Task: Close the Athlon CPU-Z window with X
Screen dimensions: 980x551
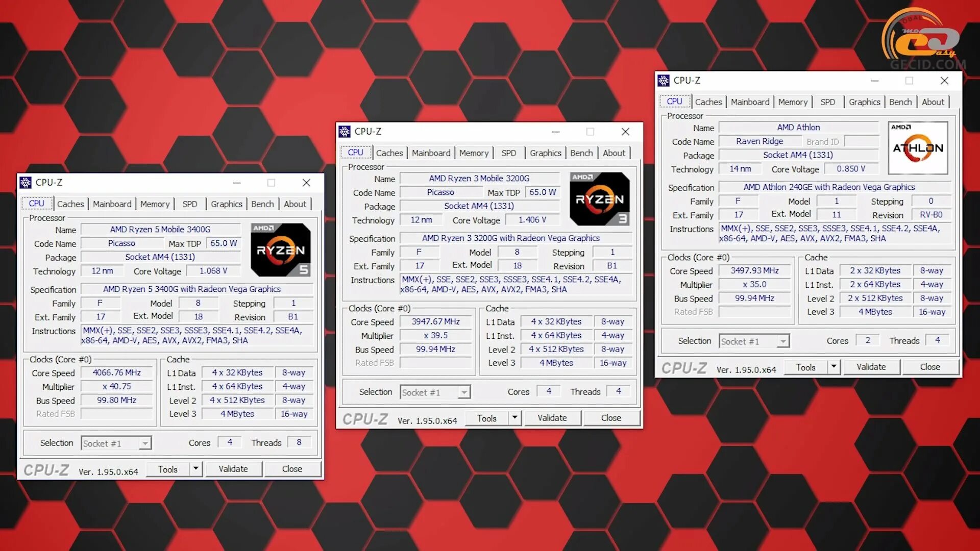Action: (944, 81)
